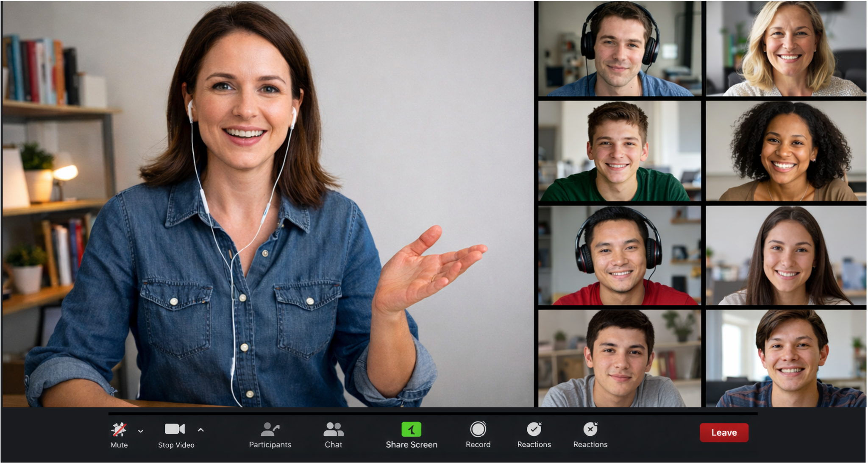
Task: Click the green Share Screen icon
Action: pyautogui.click(x=411, y=430)
